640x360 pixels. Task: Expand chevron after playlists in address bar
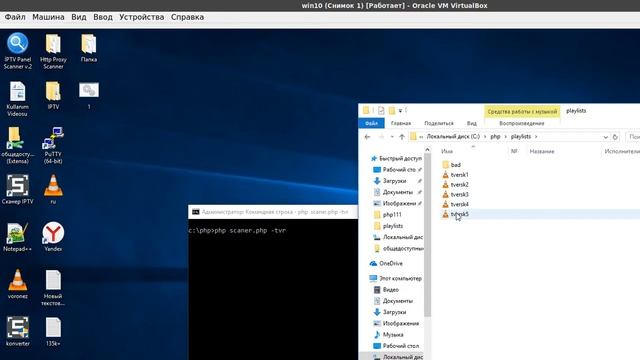[536, 137]
